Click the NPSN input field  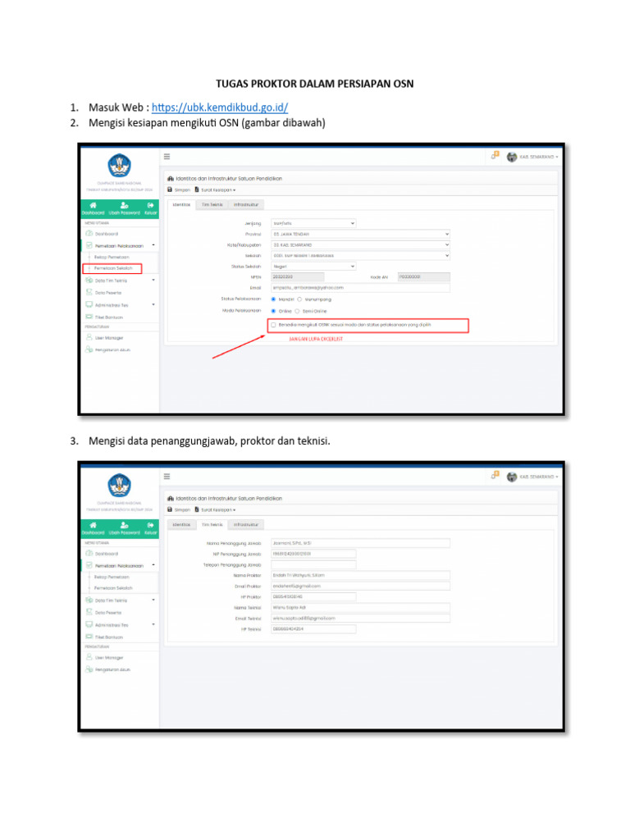tap(297, 277)
